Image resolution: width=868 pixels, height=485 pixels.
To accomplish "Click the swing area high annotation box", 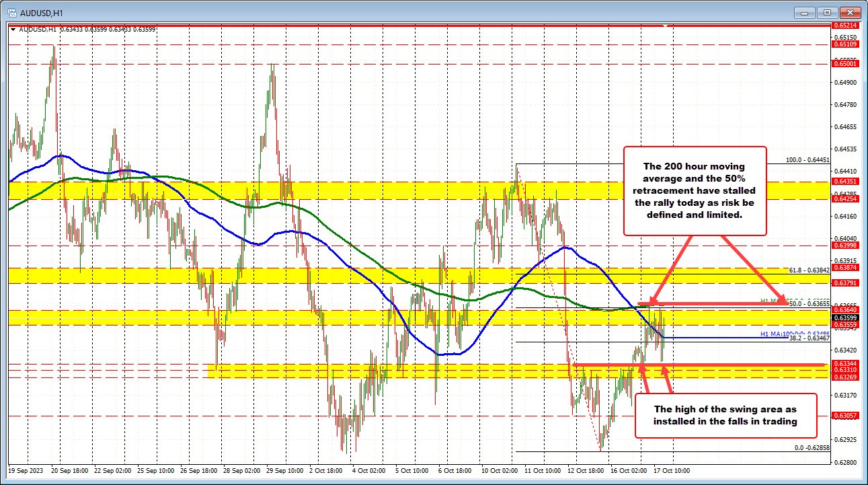I will [x=725, y=415].
